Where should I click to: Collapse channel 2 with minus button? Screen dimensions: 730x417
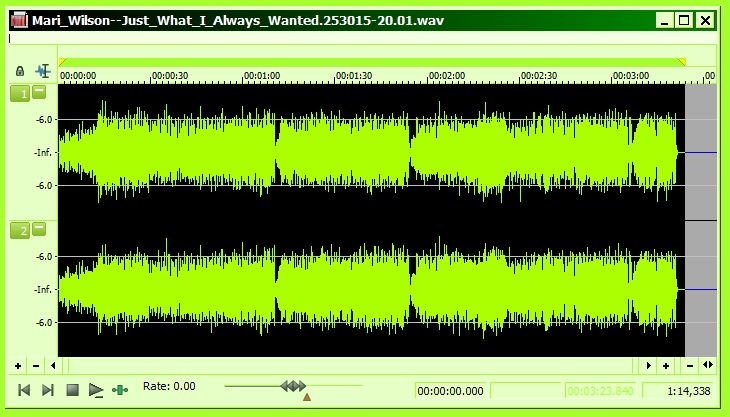pyautogui.click(x=39, y=229)
